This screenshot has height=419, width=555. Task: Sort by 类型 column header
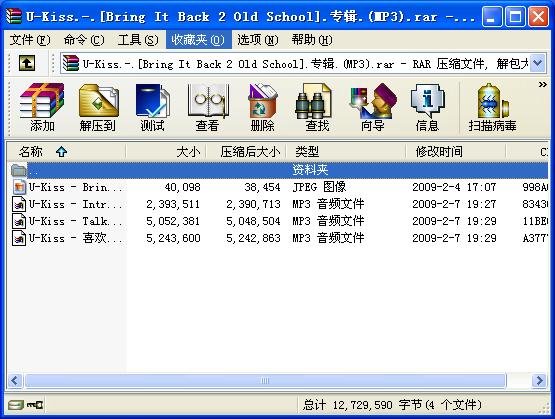(x=346, y=152)
